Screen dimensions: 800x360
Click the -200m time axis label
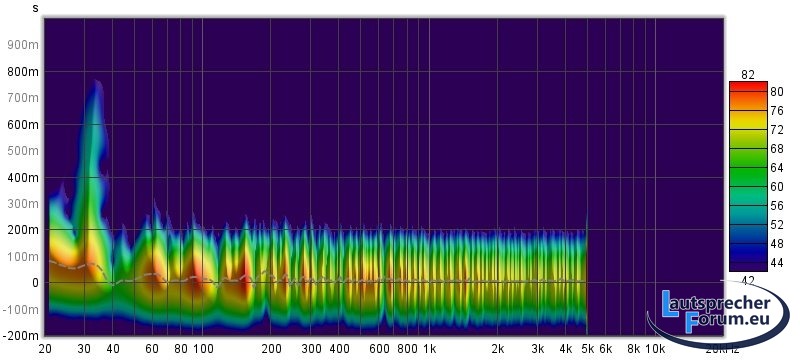21,336
